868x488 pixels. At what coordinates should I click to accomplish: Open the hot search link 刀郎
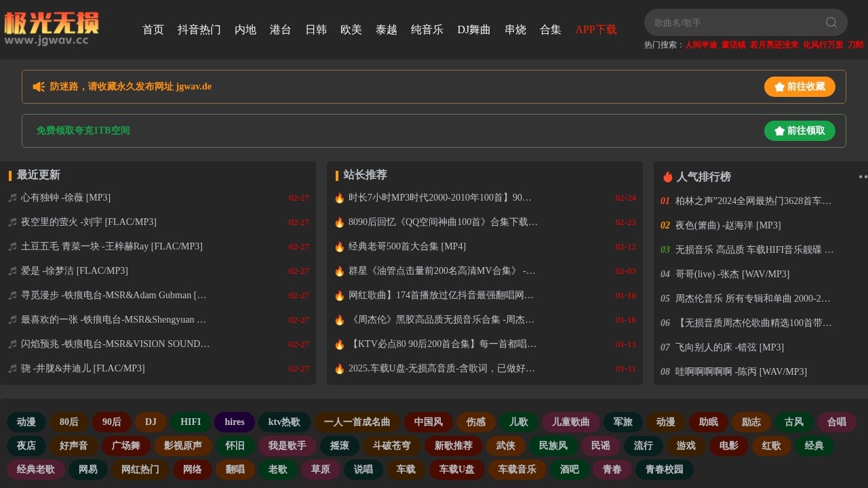(x=855, y=45)
